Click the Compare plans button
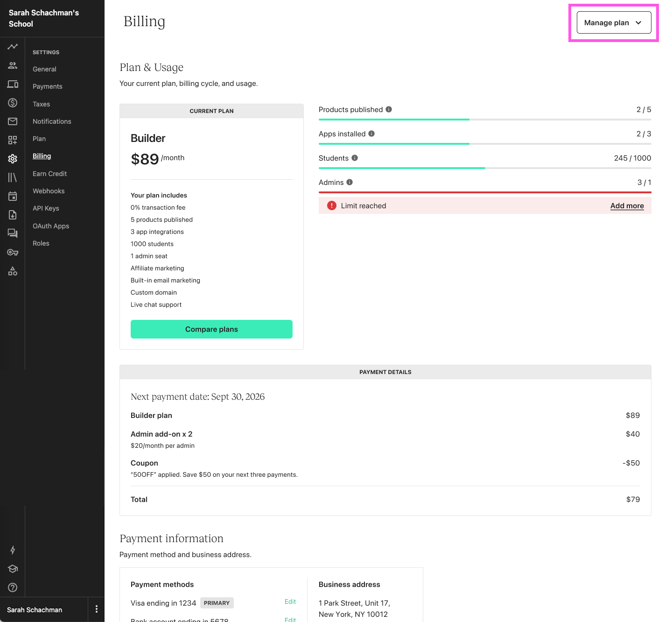The height and width of the screenshot is (622, 672). click(x=211, y=329)
